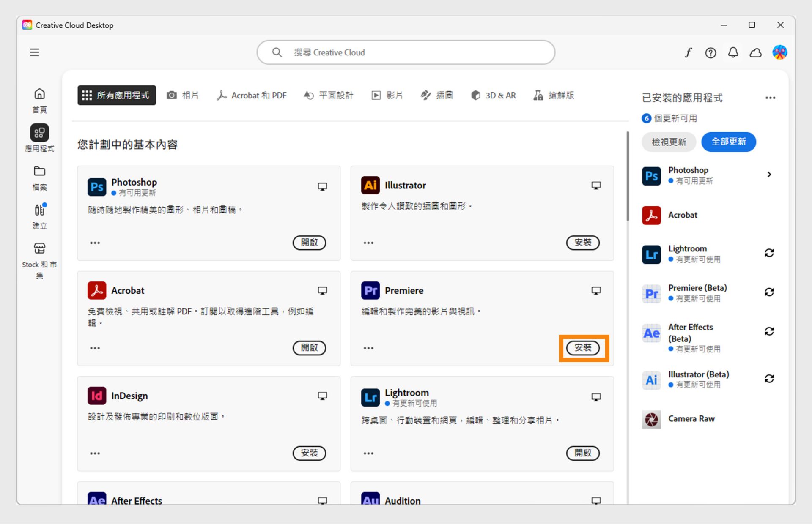Switch to Acrobat 和 PDF tab

click(252, 96)
